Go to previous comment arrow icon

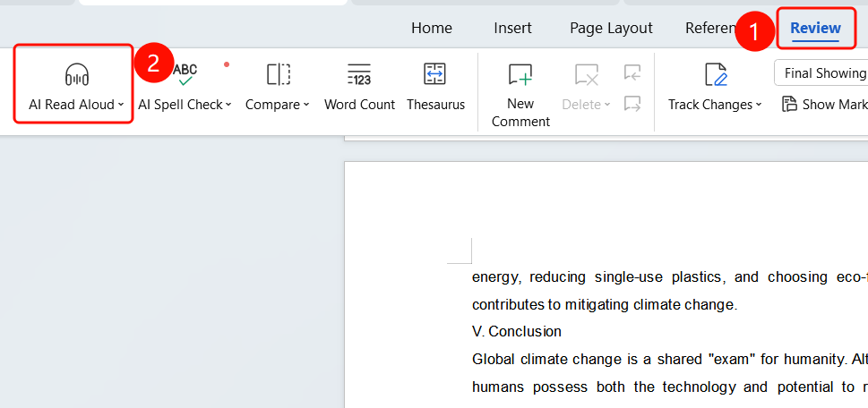click(632, 72)
